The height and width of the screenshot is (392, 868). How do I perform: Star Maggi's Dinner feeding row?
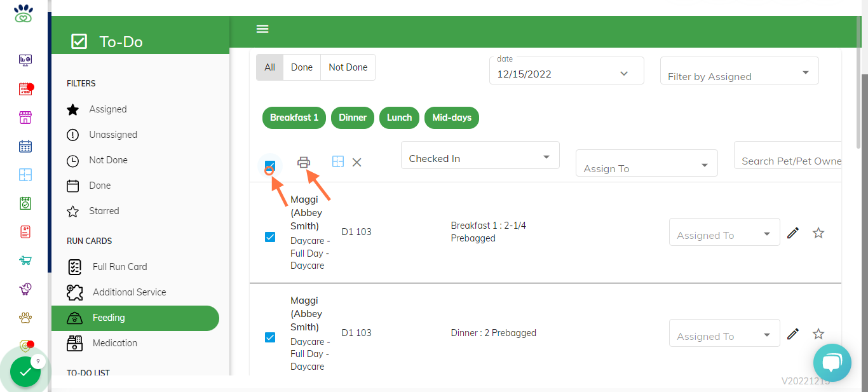(818, 334)
